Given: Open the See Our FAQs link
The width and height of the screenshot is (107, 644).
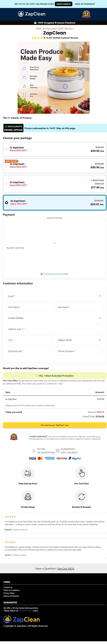Looking at the screenshot, I should [x=66, y=569].
